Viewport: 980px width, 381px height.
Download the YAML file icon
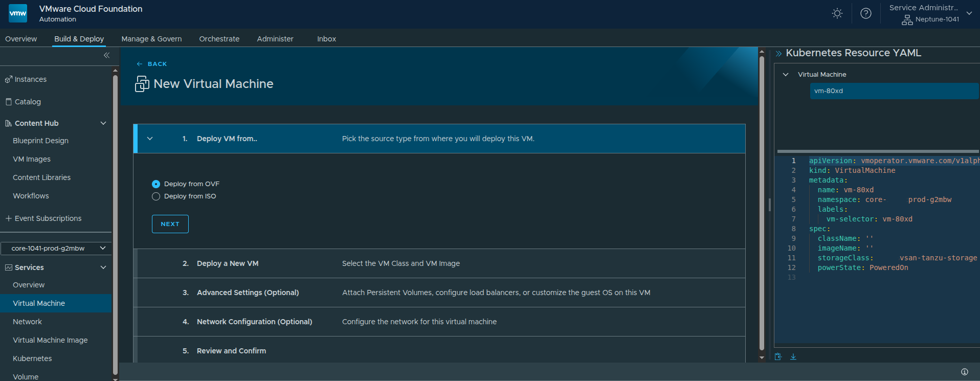click(x=793, y=356)
